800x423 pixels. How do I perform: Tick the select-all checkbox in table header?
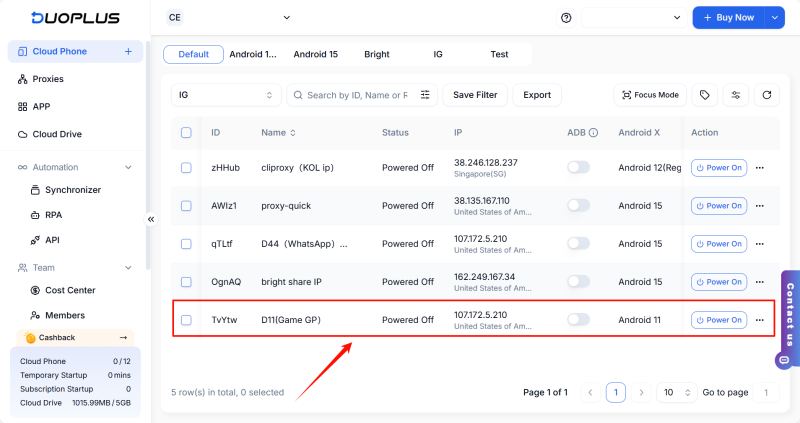186,132
